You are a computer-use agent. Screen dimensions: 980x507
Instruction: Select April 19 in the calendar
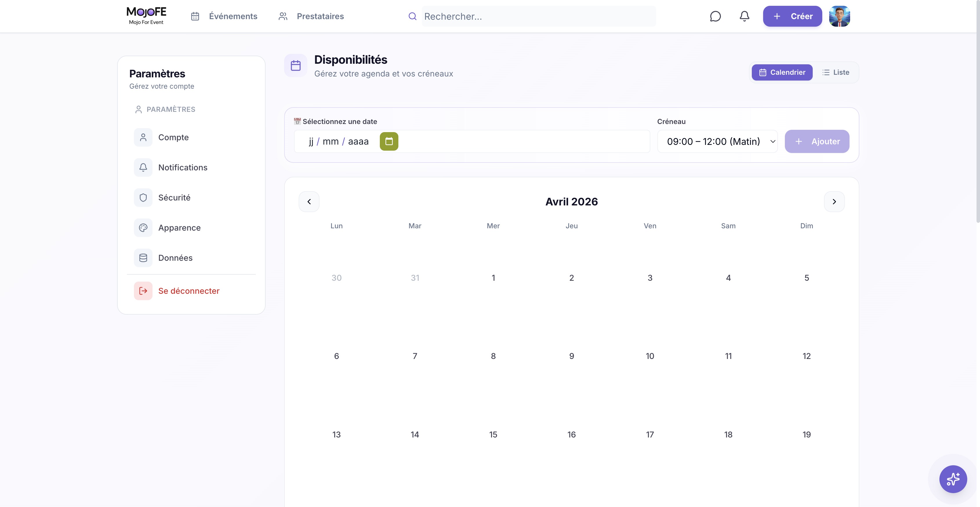(x=807, y=434)
